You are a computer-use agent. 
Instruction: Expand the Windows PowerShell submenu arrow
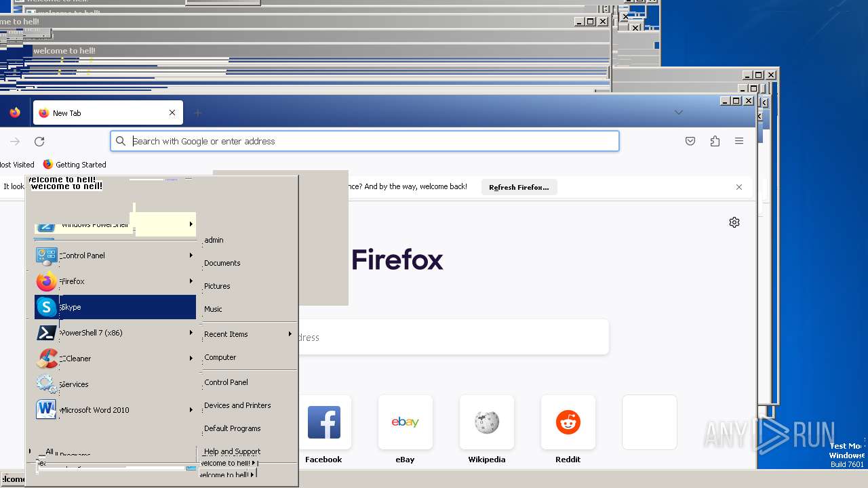click(191, 224)
